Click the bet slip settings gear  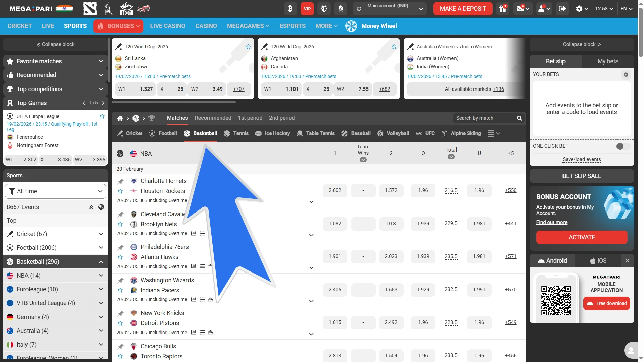click(626, 75)
